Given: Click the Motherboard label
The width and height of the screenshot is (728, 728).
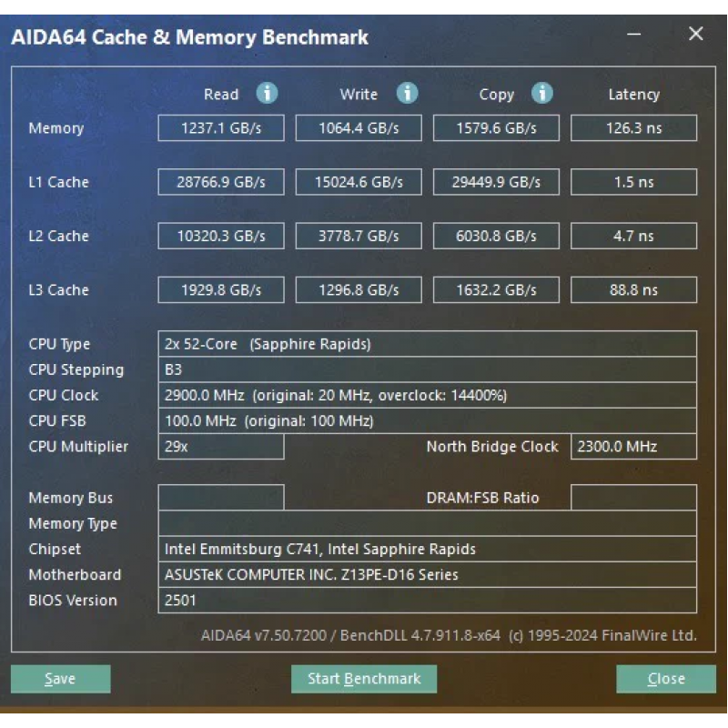Looking at the screenshot, I should coord(75,575).
